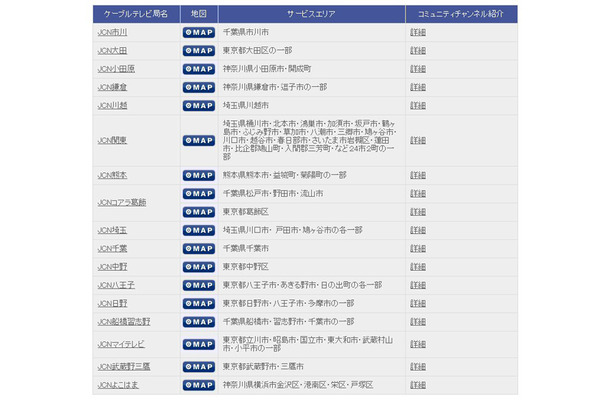Open the JCNよこはま station link
The height and width of the screenshot is (400, 610).
click(118, 385)
